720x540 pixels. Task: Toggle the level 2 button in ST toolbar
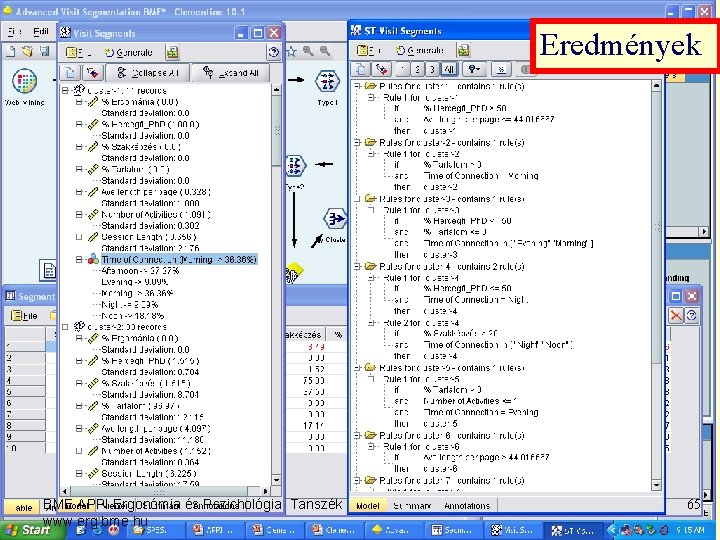click(417, 69)
